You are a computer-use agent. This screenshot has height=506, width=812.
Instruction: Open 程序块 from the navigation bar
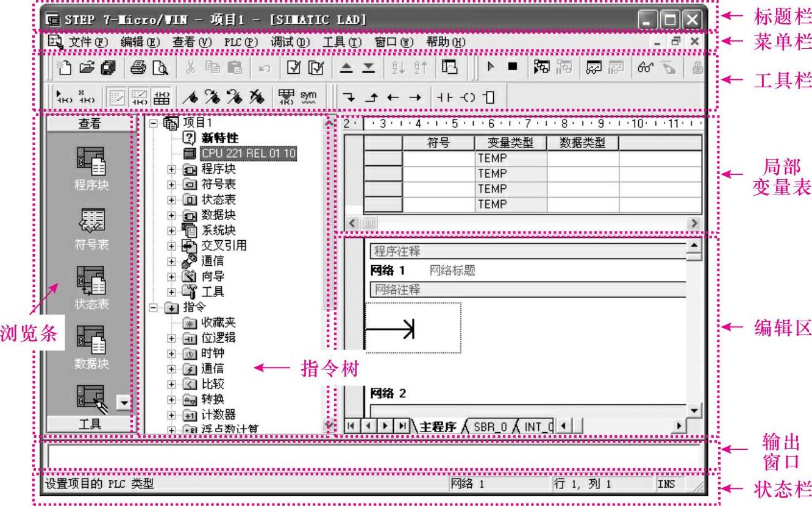click(x=91, y=167)
